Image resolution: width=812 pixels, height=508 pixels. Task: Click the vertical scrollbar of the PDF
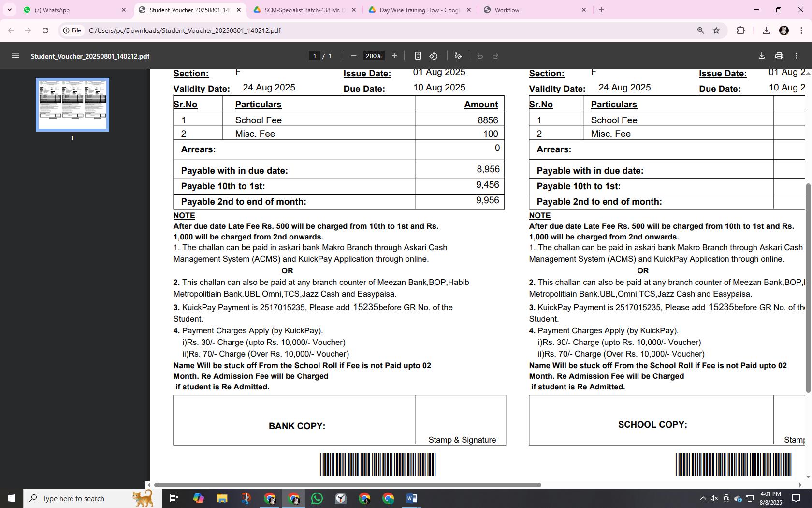click(808, 288)
